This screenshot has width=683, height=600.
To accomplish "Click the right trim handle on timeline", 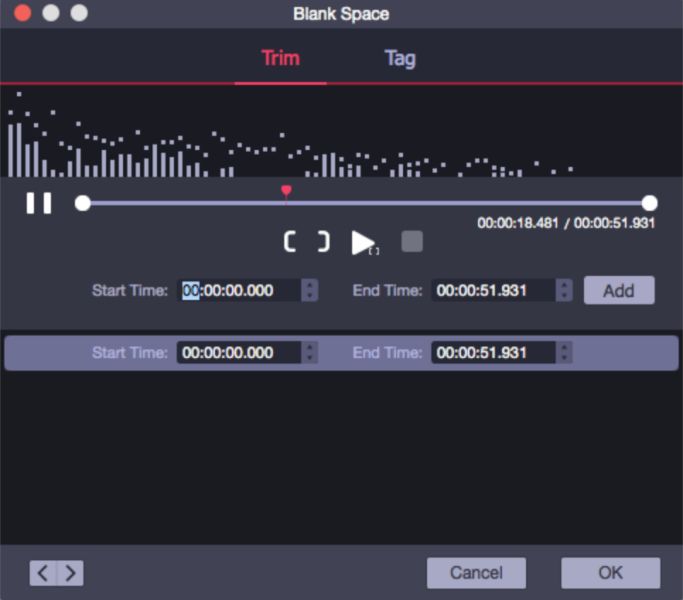I will 649,203.
